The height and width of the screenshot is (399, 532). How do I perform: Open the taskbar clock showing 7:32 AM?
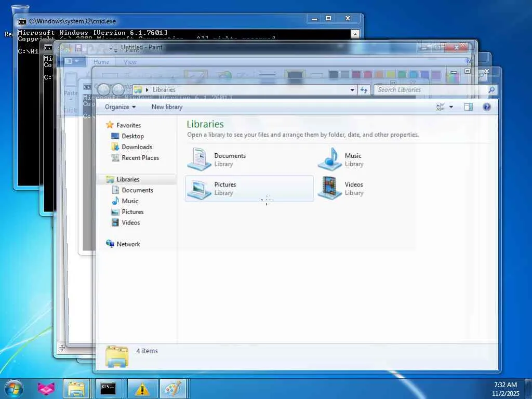[506, 389]
